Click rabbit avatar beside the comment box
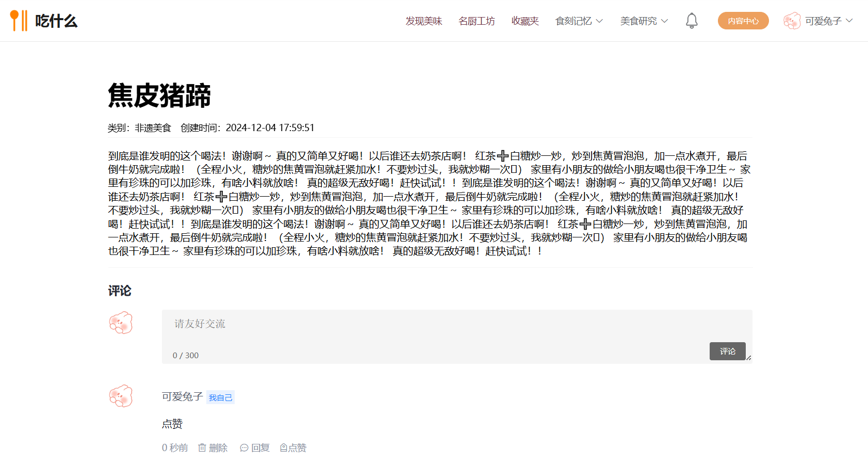868x464 pixels. tap(121, 323)
